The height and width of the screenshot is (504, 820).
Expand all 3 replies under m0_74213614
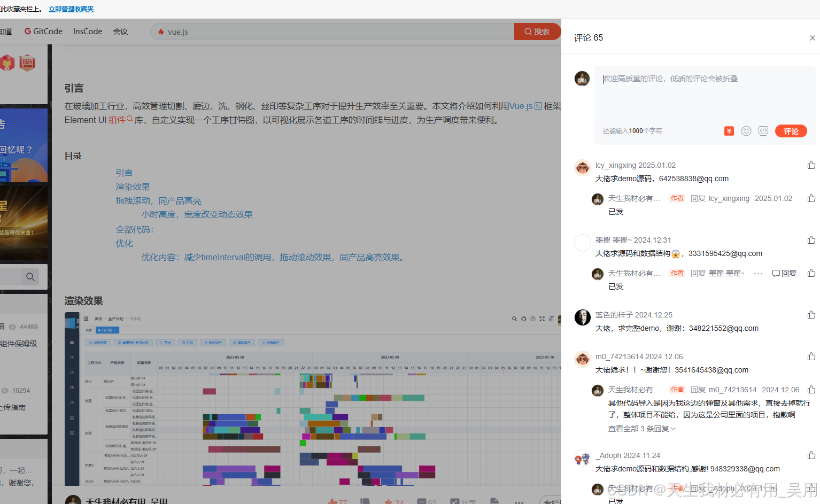click(x=642, y=429)
